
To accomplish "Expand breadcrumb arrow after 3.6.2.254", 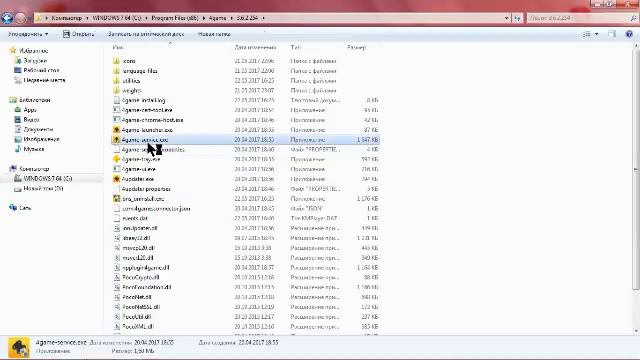I will (263, 18).
